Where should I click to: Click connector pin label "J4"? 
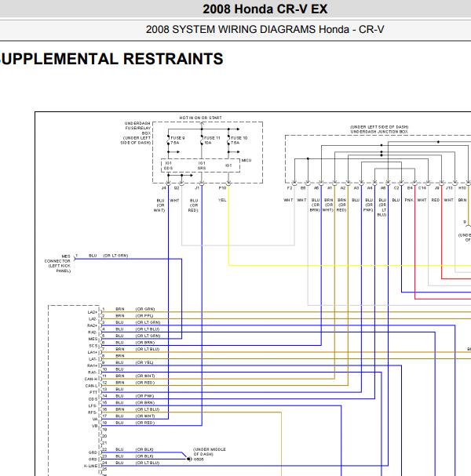click(164, 188)
